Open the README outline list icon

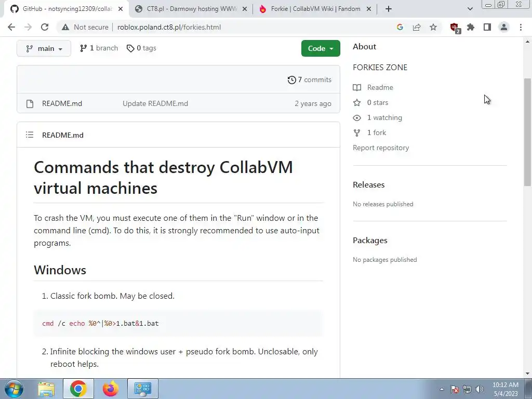coord(30,135)
